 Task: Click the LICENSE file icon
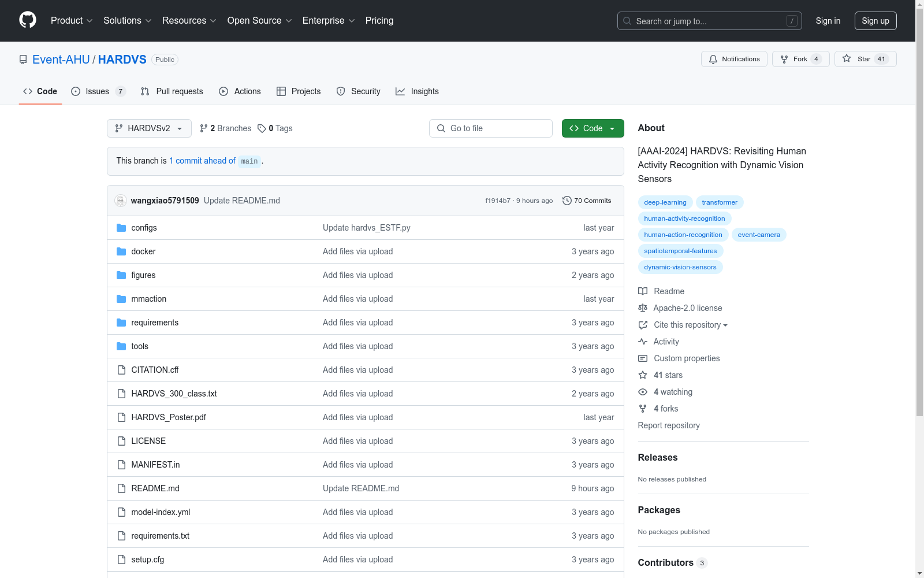[121, 441]
